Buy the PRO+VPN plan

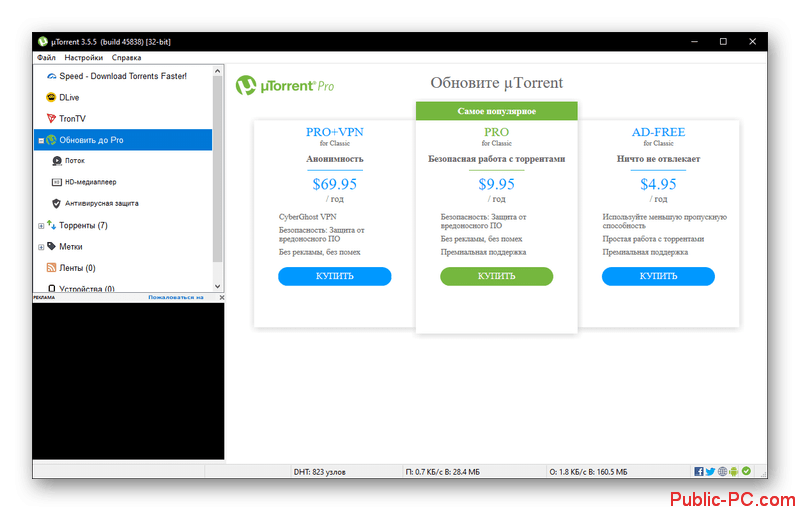[335, 276]
